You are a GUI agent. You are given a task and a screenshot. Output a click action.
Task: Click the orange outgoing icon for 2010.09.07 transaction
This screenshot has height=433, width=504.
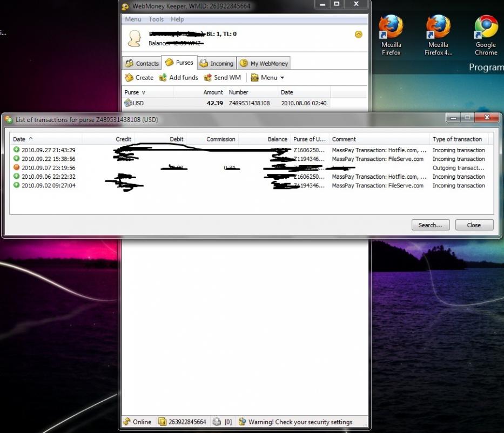[x=16, y=167]
